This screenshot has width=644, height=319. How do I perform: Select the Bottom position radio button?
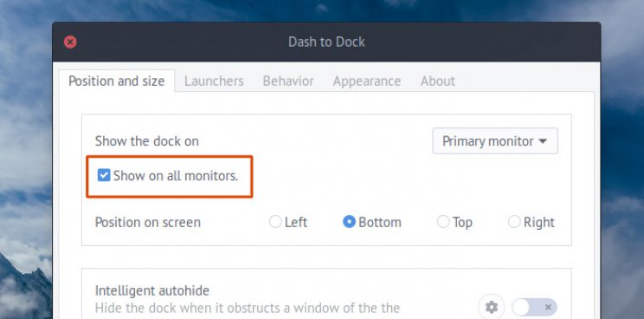349,222
